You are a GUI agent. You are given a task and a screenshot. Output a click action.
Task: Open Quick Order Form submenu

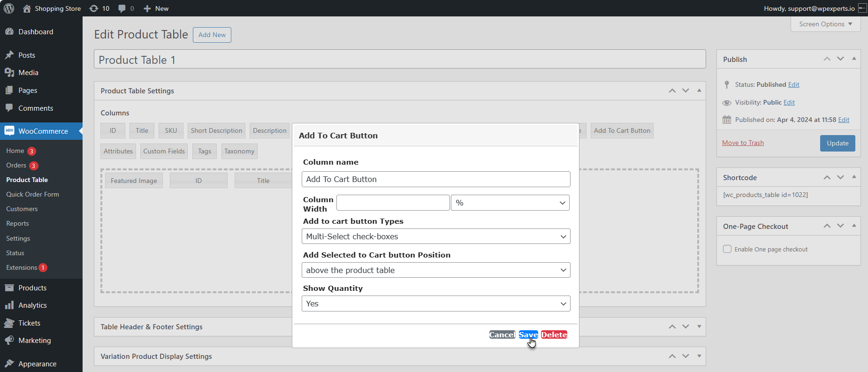pos(33,195)
